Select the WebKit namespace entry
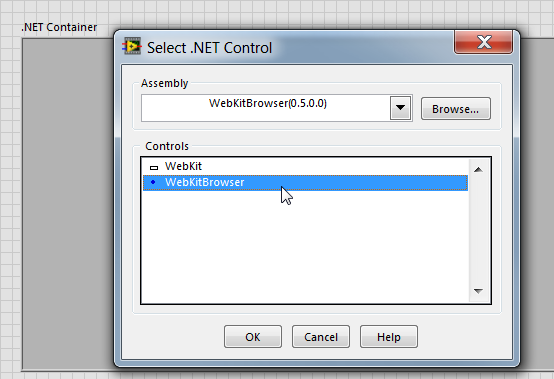 pos(183,166)
